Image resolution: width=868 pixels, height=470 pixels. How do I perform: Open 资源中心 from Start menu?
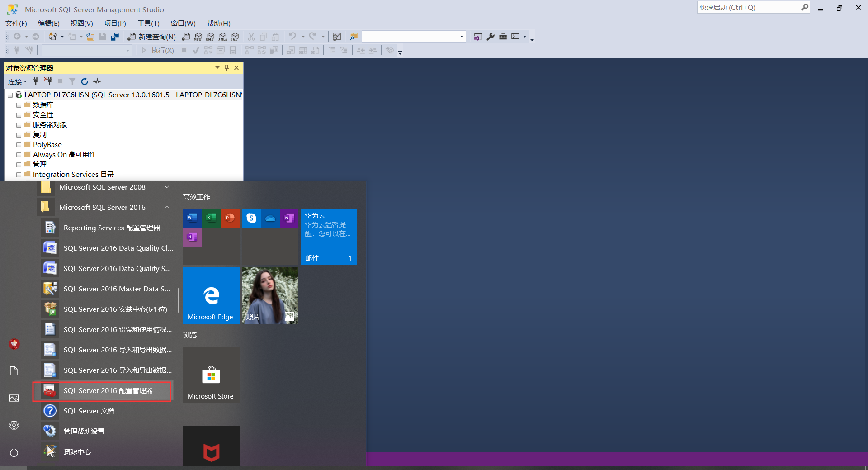[107, 451]
